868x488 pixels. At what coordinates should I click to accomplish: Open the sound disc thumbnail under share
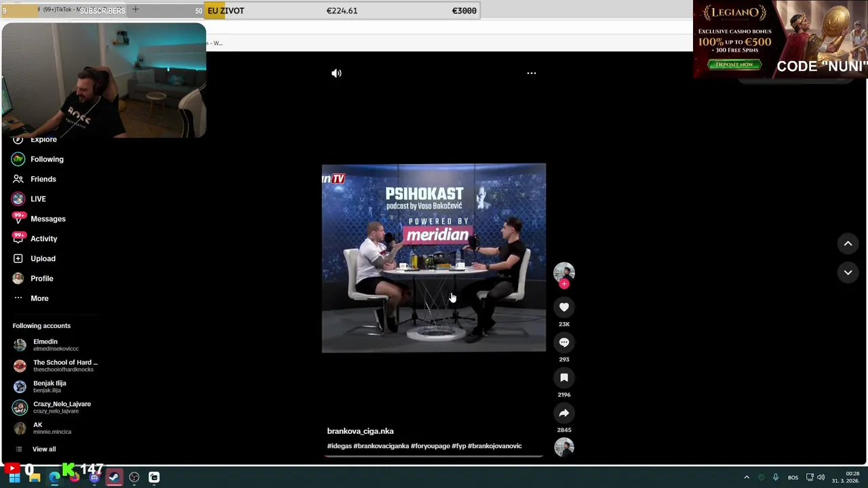tap(564, 447)
